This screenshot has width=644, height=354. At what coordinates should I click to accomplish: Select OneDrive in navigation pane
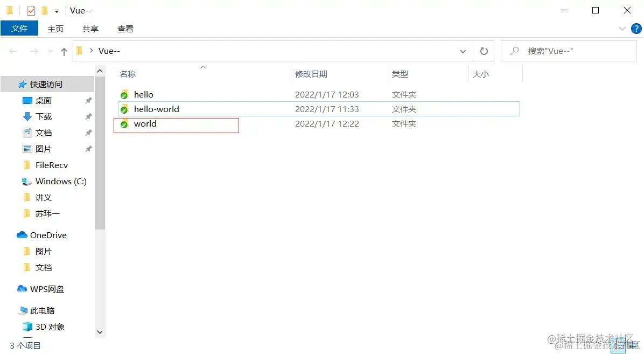tap(48, 235)
